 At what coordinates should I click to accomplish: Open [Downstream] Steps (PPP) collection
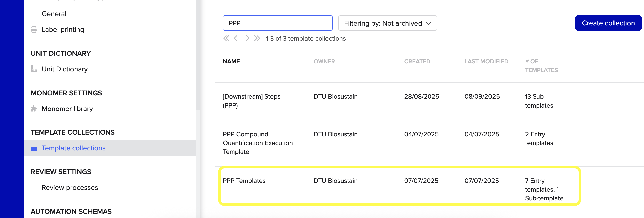point(251,101)
